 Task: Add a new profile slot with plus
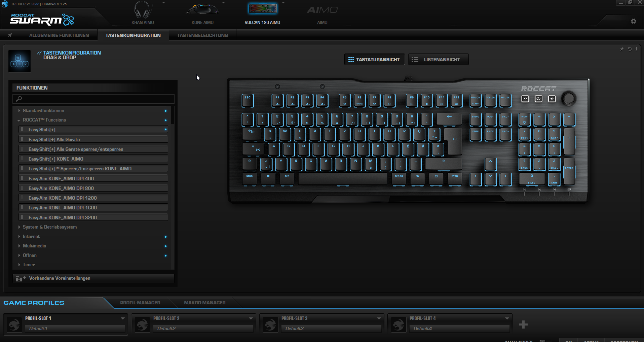[523, 324]
